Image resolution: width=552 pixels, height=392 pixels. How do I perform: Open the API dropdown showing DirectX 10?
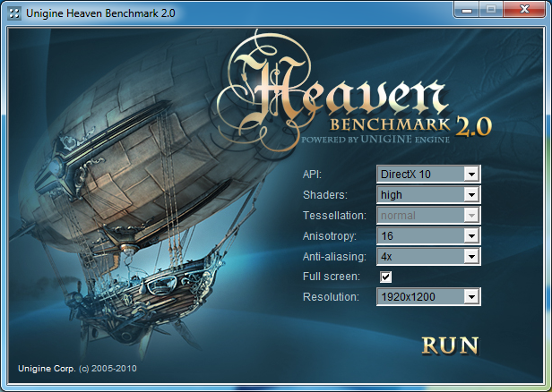(428, 174)
